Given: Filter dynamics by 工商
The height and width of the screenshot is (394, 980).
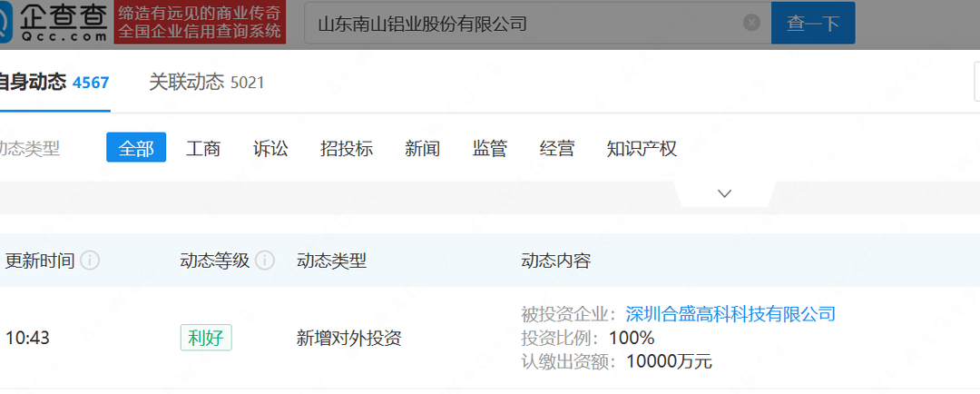Looking at the screenshot, I should click(203, 148).
